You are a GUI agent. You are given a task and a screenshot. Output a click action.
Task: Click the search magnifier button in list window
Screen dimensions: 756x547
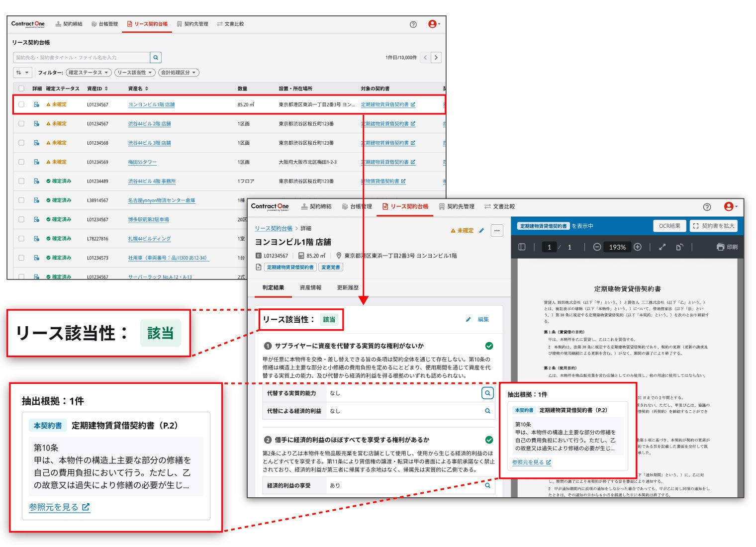156,58
